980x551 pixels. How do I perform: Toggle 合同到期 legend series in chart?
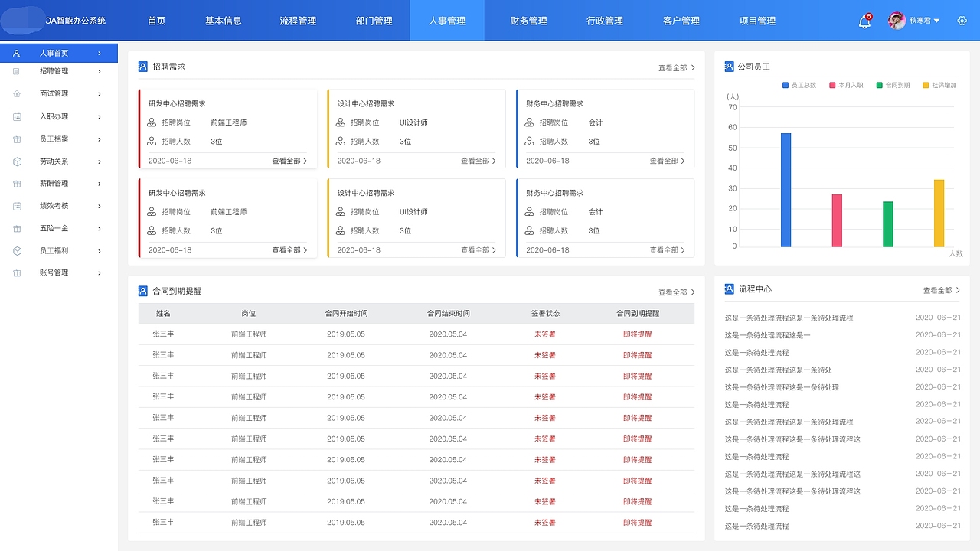point(893,85)
